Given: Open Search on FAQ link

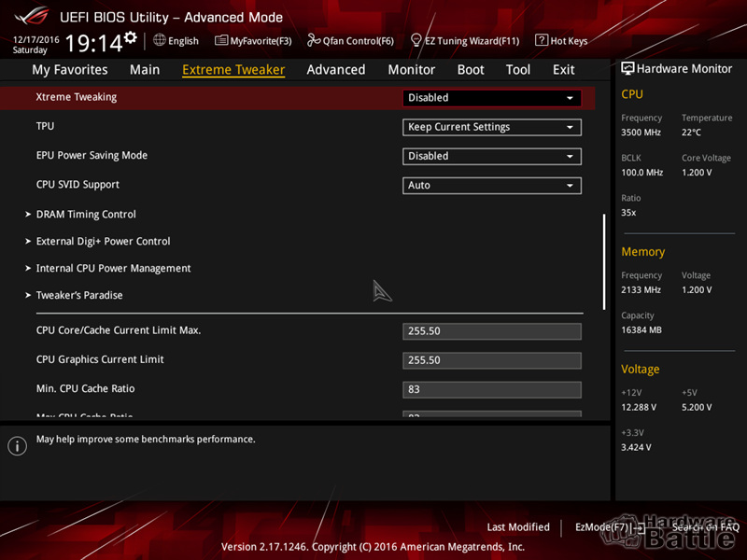Looking at the screenshot, I should [706, 527].
